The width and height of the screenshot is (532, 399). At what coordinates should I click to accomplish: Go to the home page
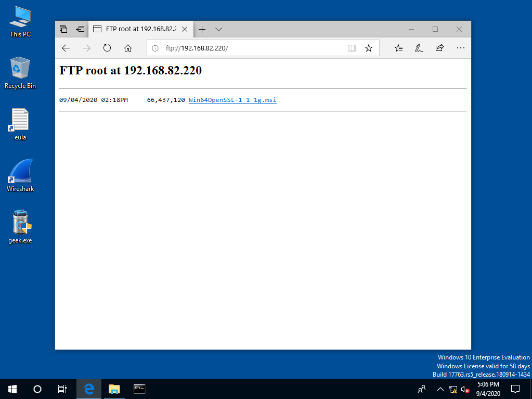click(128, 48)
